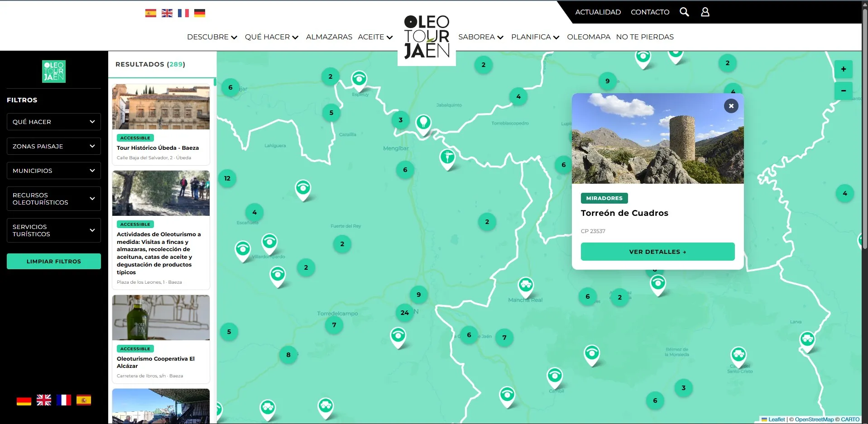Select the French flag at sidebar bottom
The width and height of the screenshot is (868, 424).
64,400
